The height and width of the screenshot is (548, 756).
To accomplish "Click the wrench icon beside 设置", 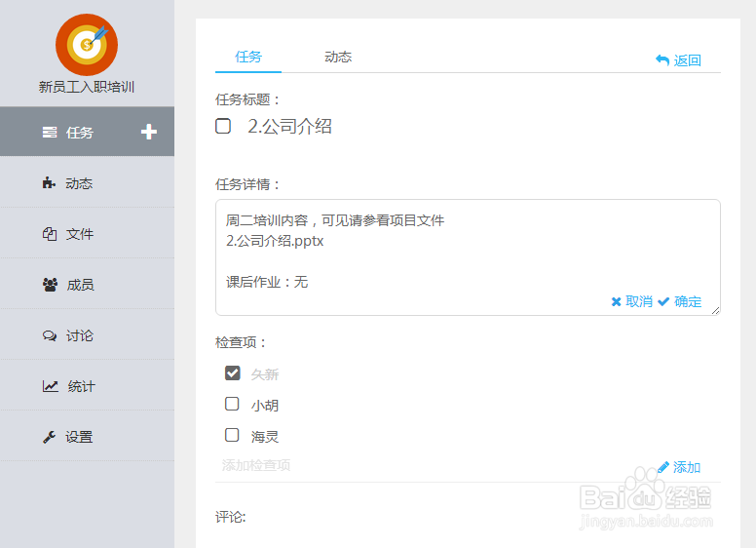I will 49,437.
